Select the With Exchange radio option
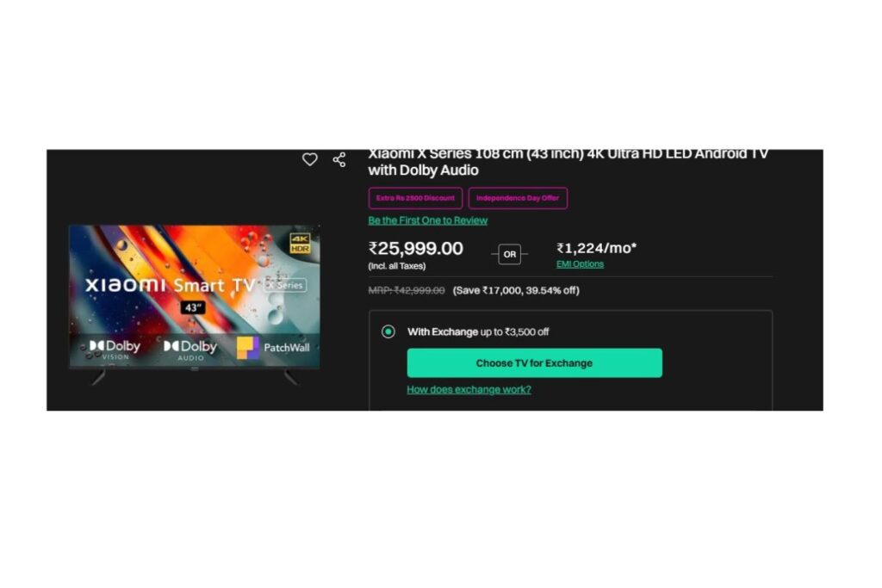The image size is (882, 588). click(388, 331)
